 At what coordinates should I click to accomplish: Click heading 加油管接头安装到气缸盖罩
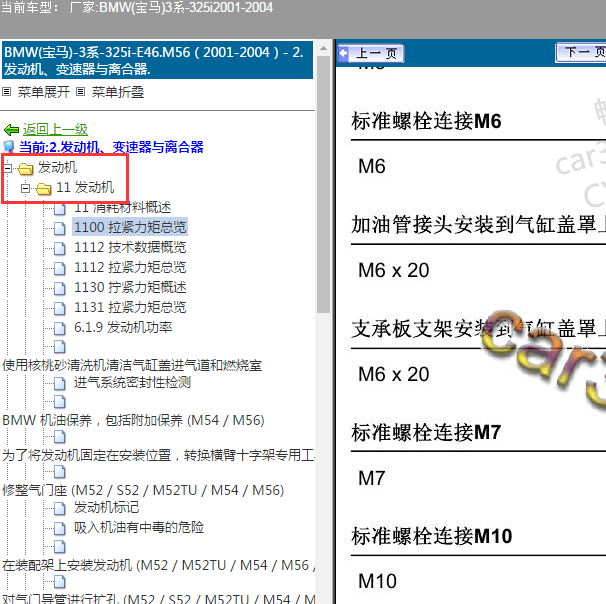(x=478, y=225)
